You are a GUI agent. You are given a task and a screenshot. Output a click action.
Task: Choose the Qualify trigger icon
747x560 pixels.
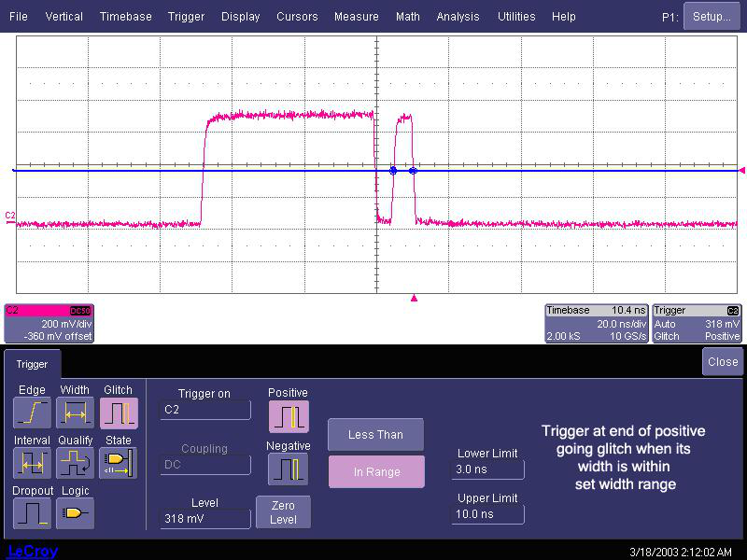pos(75,463)
